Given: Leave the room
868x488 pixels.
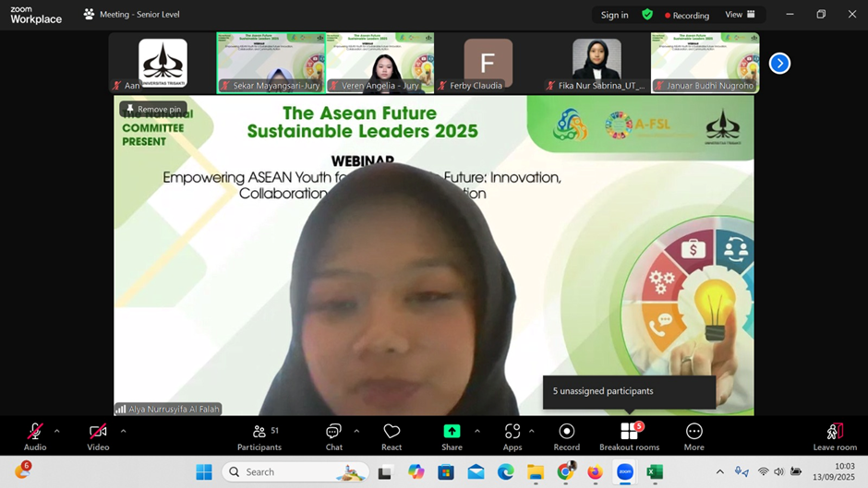Looking at the screenshot, I should (834, 436).
